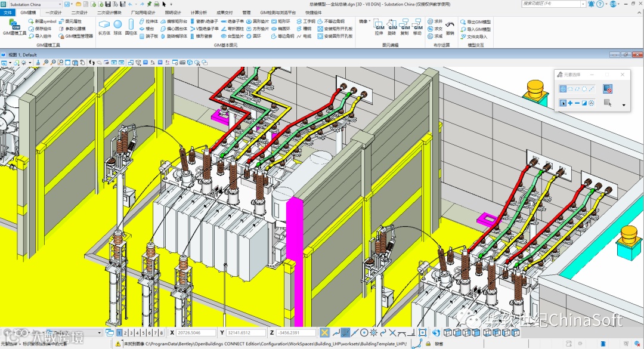Click the GIM 移动 move tool

(417, 27)
